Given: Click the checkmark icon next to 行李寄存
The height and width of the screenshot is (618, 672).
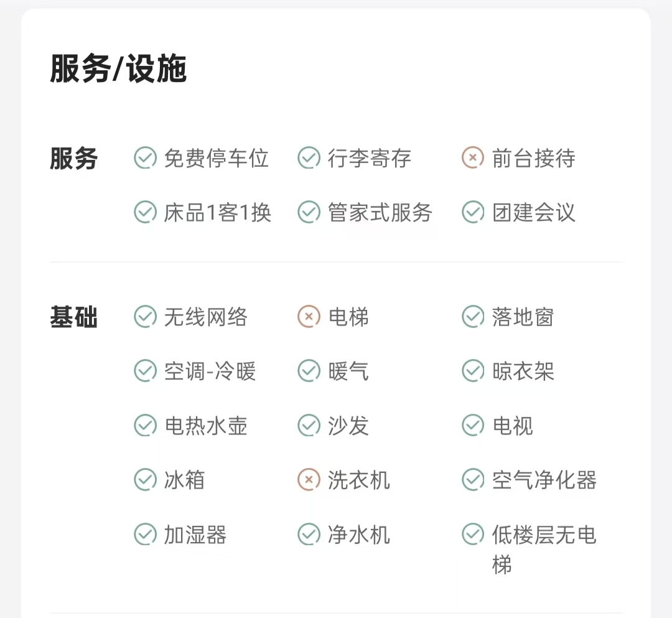Looking at the screenshot, I should click(x=309, y=158).
